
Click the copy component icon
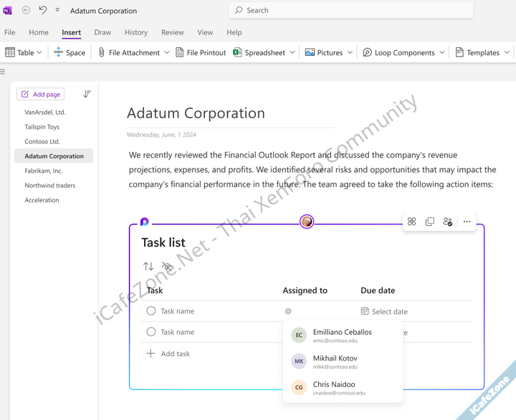[430, 222]
